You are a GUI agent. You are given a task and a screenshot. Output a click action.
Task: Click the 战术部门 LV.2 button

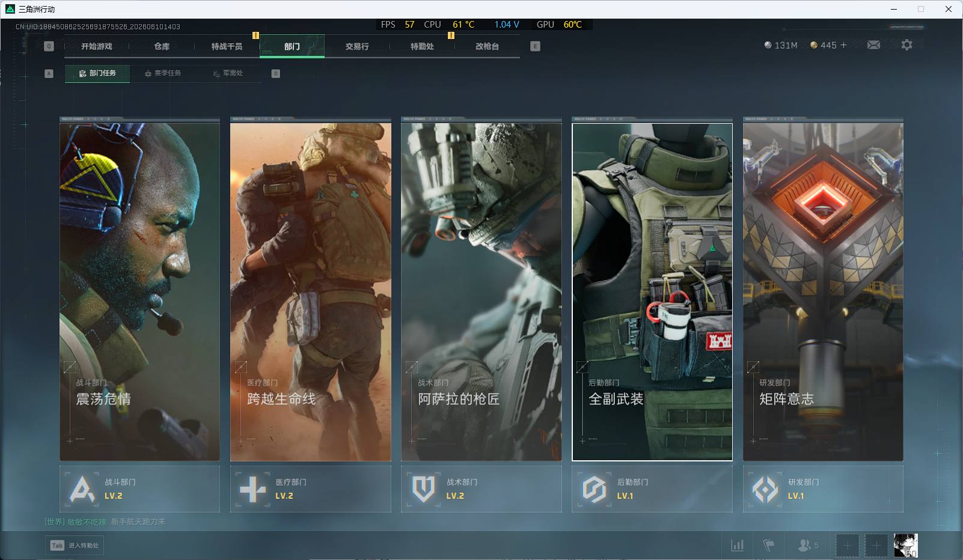pyautogui.click(x=481, y=489)
